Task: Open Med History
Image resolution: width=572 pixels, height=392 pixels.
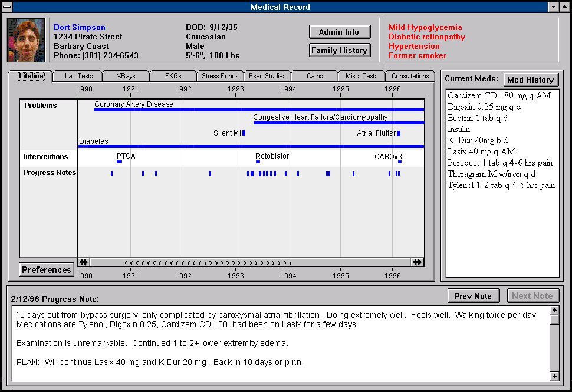Action: [x=531, y=80]
